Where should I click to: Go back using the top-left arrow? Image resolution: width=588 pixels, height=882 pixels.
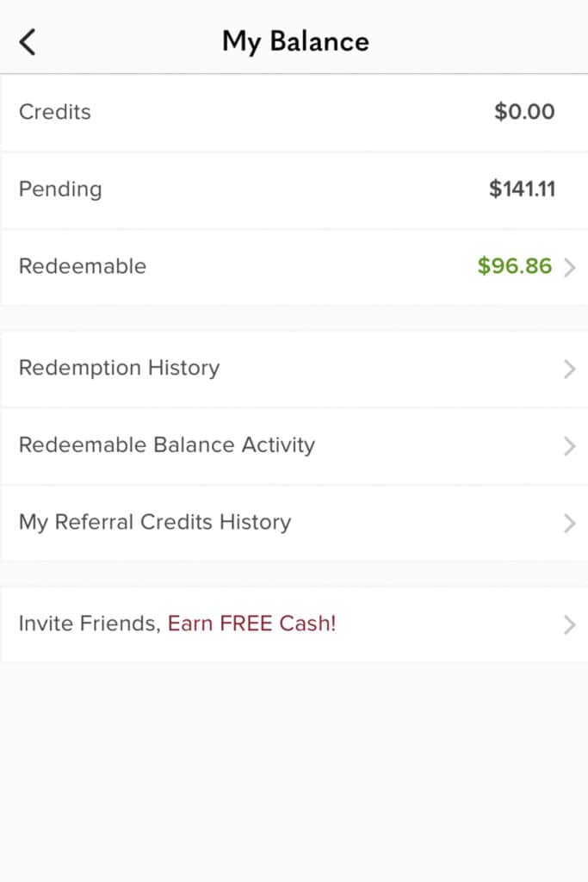pos(28,42)
